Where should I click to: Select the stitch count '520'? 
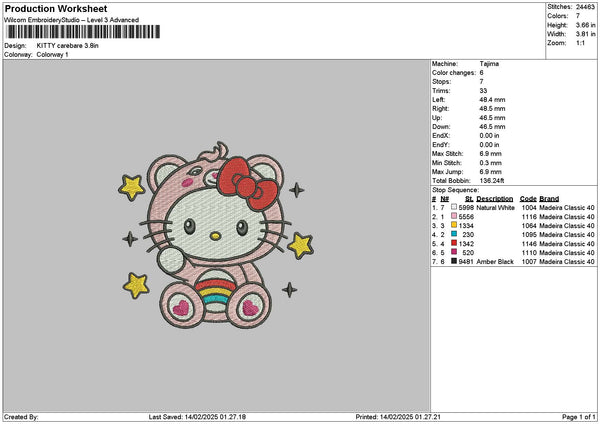click(x=468, y=253)
